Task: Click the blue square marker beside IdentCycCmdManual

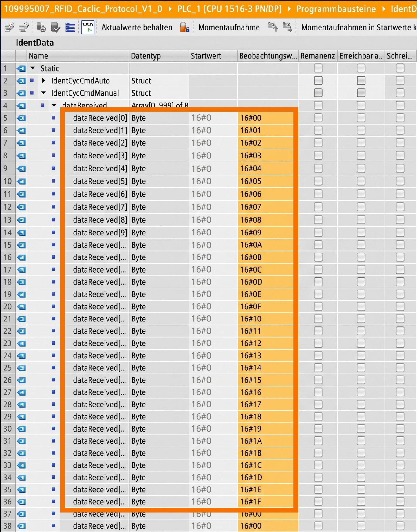Action: (32, 93)
